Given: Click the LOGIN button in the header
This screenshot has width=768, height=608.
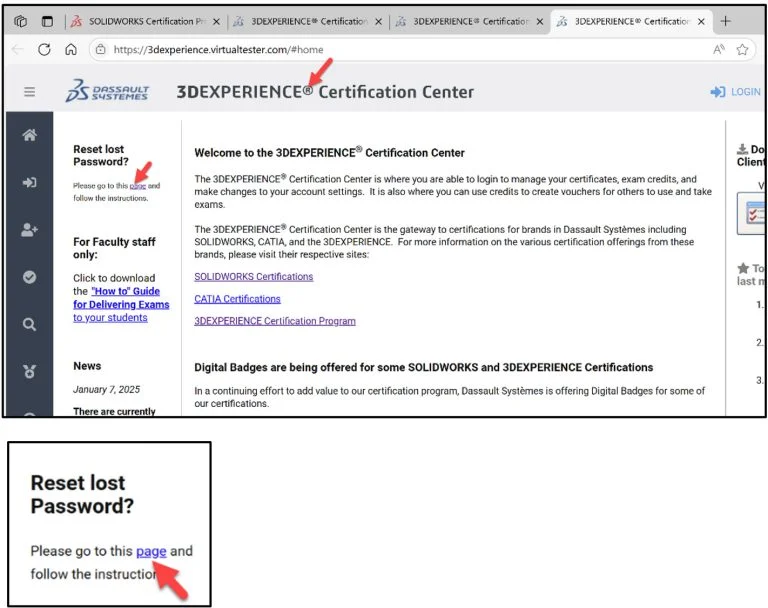Looking at the screenshot, I should tap(736, 92).
